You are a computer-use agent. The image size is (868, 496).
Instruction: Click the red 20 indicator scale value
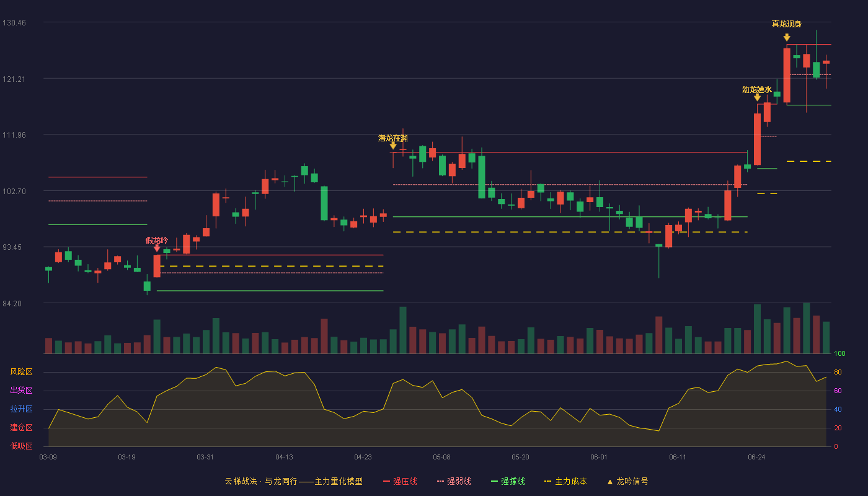coord(838,428)
